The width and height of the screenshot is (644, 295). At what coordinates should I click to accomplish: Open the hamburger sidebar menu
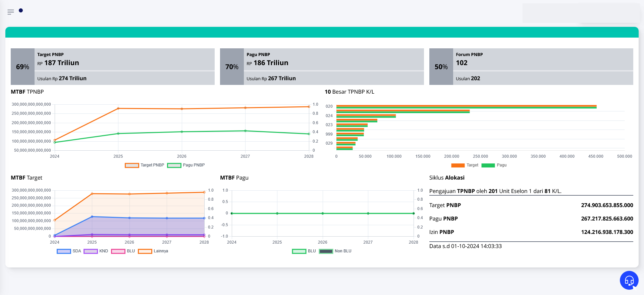coord(11,12)
